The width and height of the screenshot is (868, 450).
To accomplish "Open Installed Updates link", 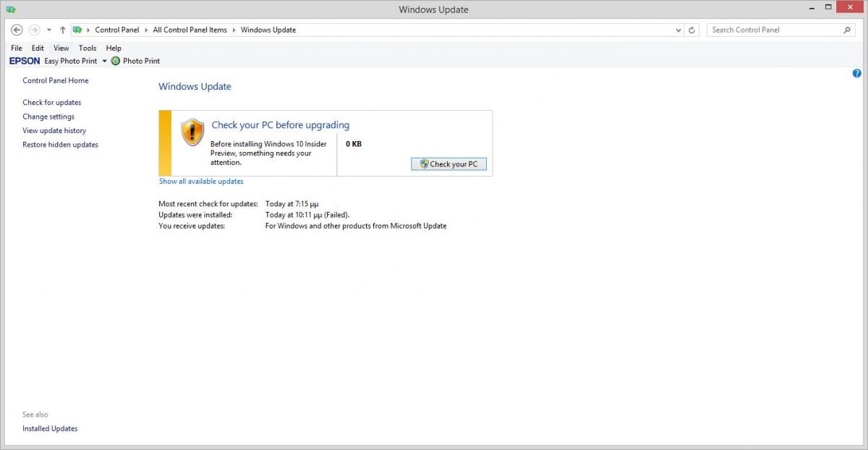I will 50,428.
